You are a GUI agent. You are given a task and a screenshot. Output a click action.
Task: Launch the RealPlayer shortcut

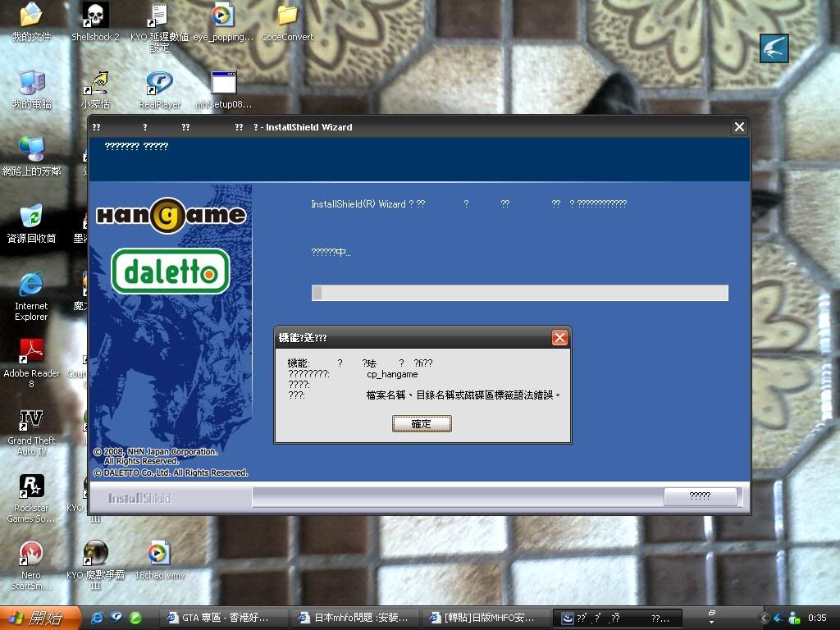[x=159, y=89]
